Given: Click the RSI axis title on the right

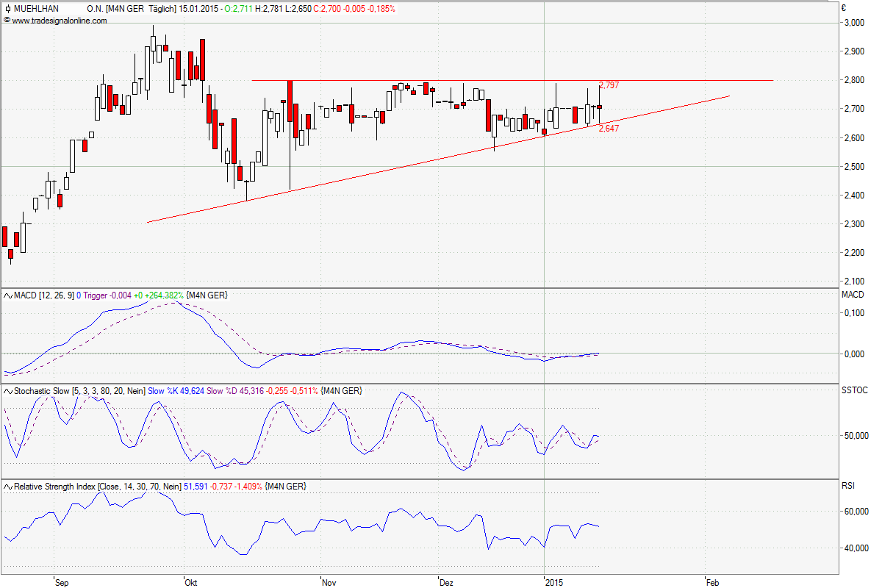Looking at the screenshot, I should pyautogui.click(x=847, y=486).
